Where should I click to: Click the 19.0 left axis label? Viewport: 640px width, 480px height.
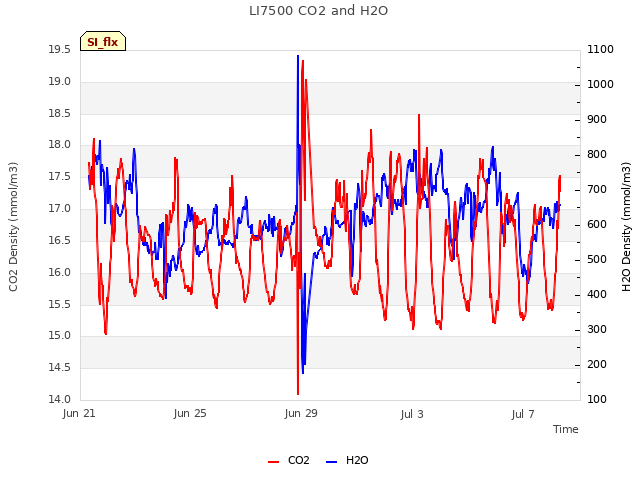pos(60,82)
